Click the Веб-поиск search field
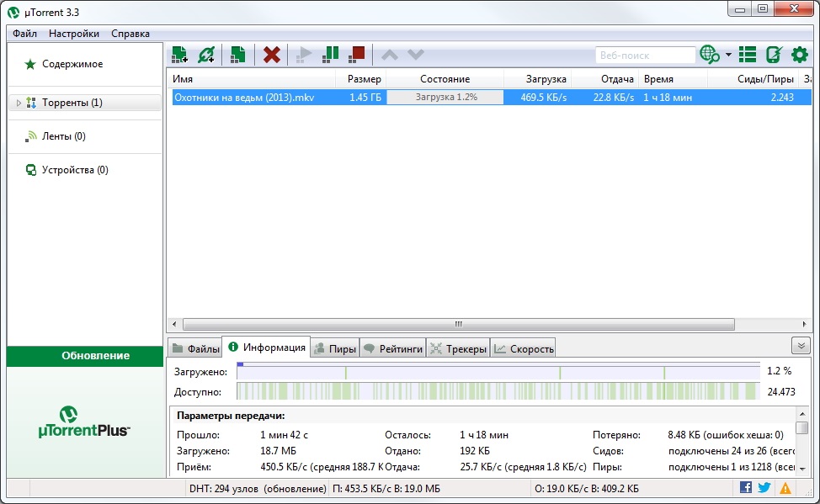 click(645, 56)
